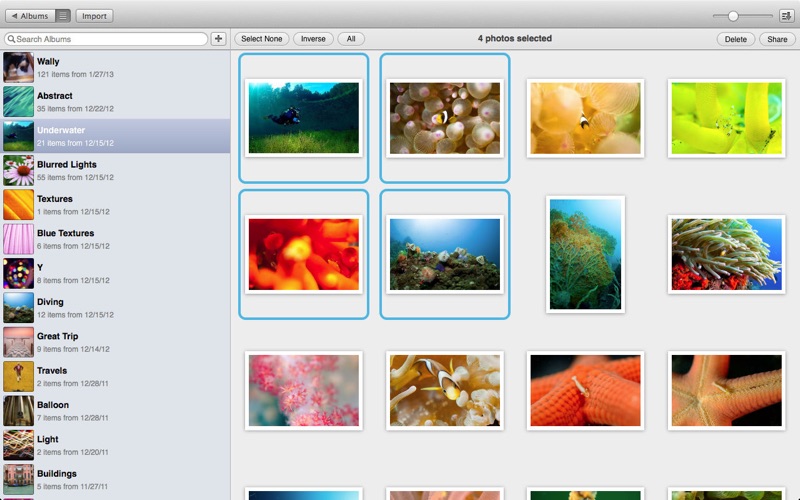Click '121 items from 1/27/13' text
The image size is (800, 500).
(x=75, y=74)
